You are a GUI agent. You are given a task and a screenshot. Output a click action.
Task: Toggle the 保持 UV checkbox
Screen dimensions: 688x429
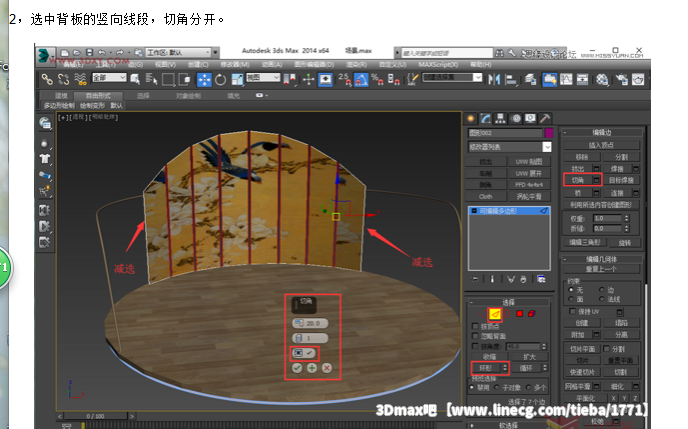pyautogui.click(x=572, y=311)
